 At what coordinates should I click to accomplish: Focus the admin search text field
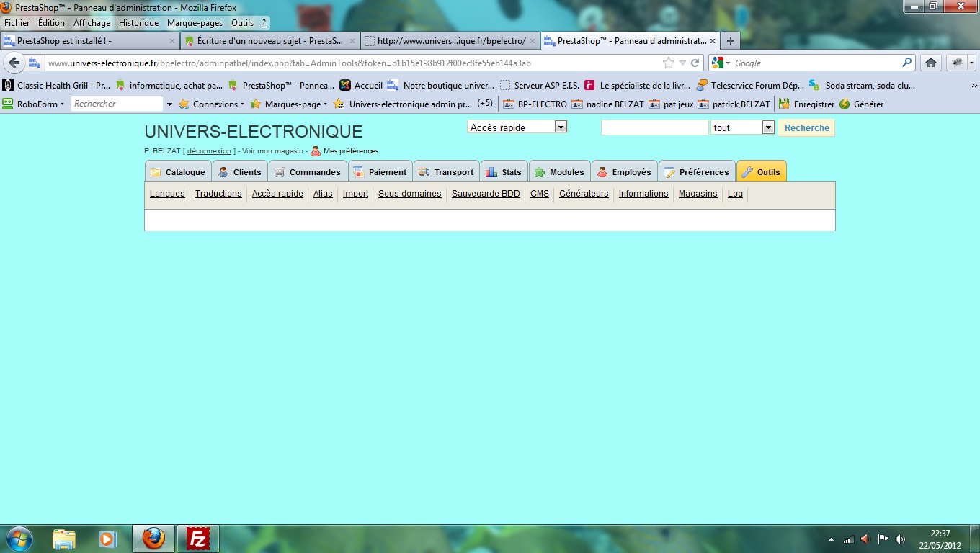pyautogui.click(x=655, y=127)
